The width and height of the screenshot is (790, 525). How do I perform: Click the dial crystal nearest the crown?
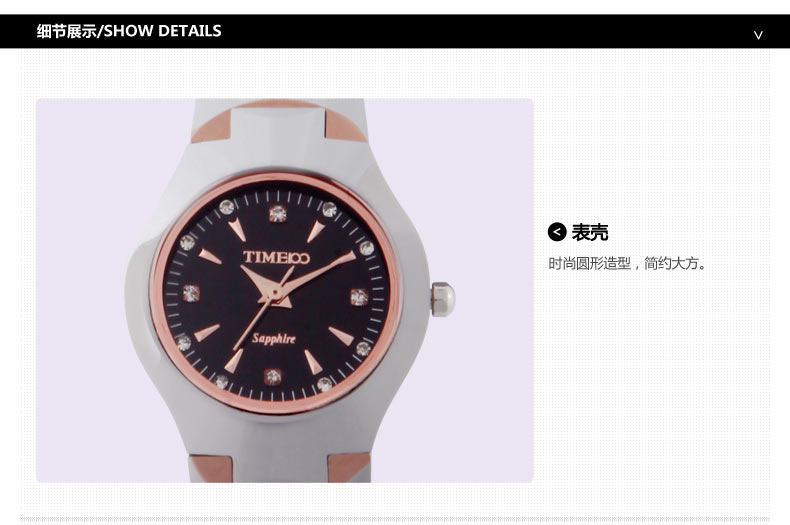point(359,296)
